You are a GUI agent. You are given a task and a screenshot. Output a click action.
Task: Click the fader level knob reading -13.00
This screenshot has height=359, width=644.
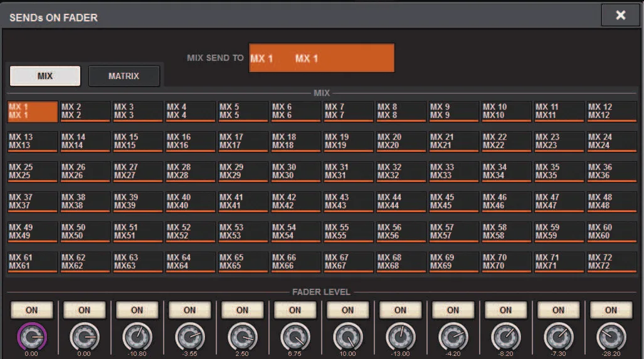(401, 337)
